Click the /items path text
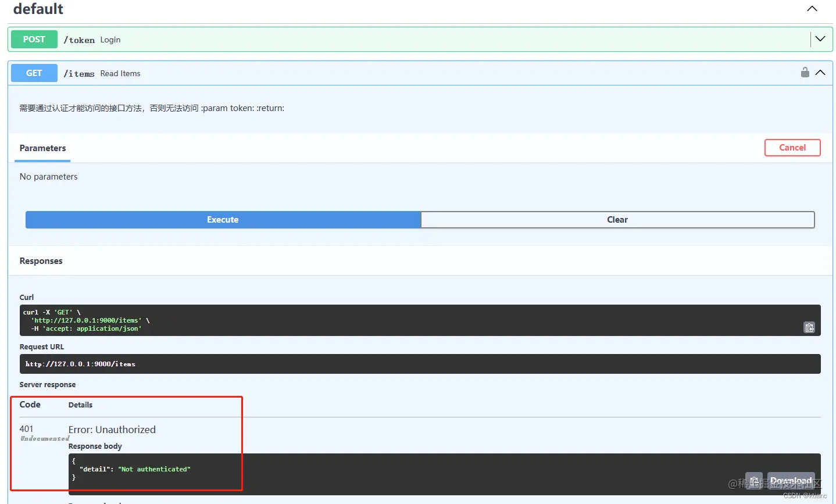 [79, 74]
